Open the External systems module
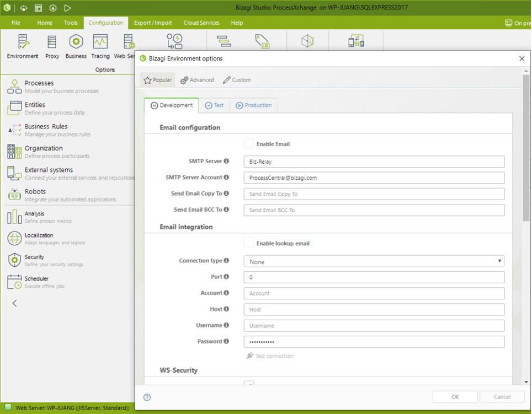This screenshot has height=414, width=532. [x=71, y=174]
